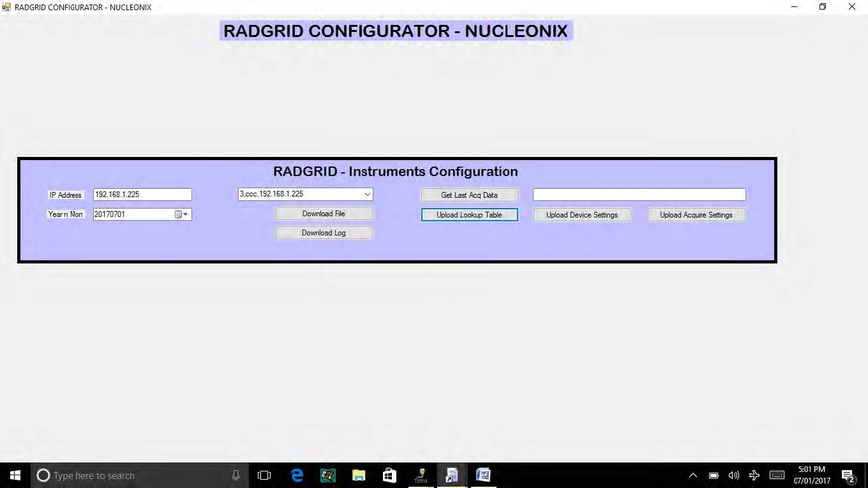Click the Download File button
Viewport: 868px width, 488px height.
pyautogui.click(x=324, y=214)
